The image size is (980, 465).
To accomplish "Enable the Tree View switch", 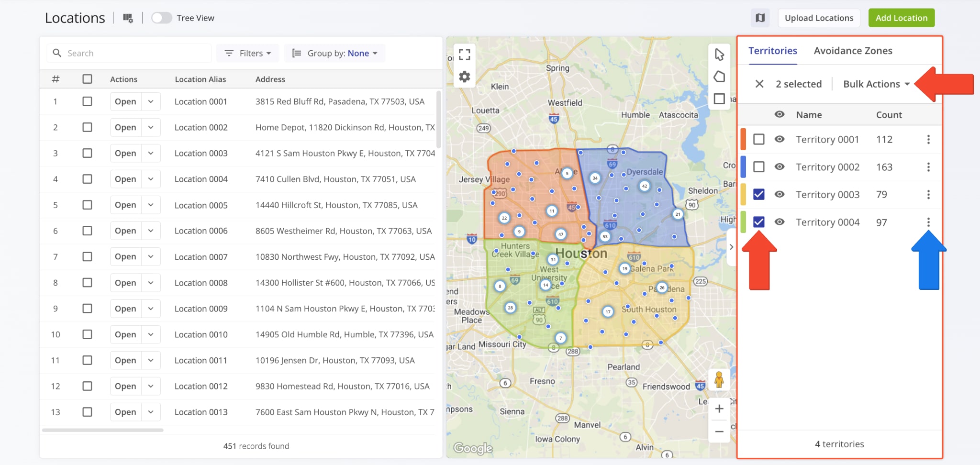I will [162, 18].
